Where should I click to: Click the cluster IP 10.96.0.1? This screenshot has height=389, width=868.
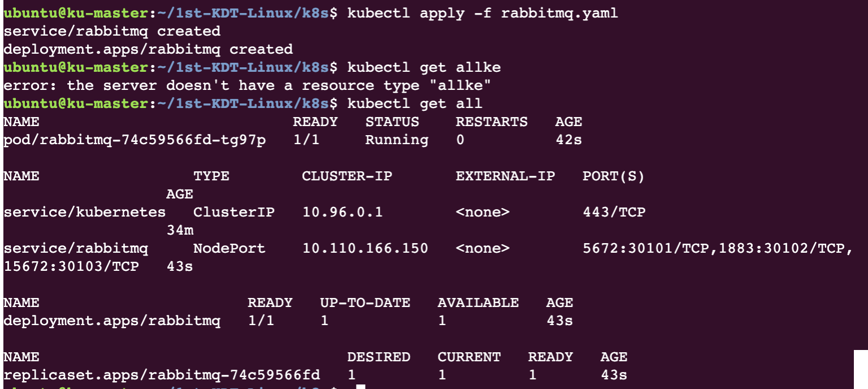pyautogui.click(x=342, y=212)
